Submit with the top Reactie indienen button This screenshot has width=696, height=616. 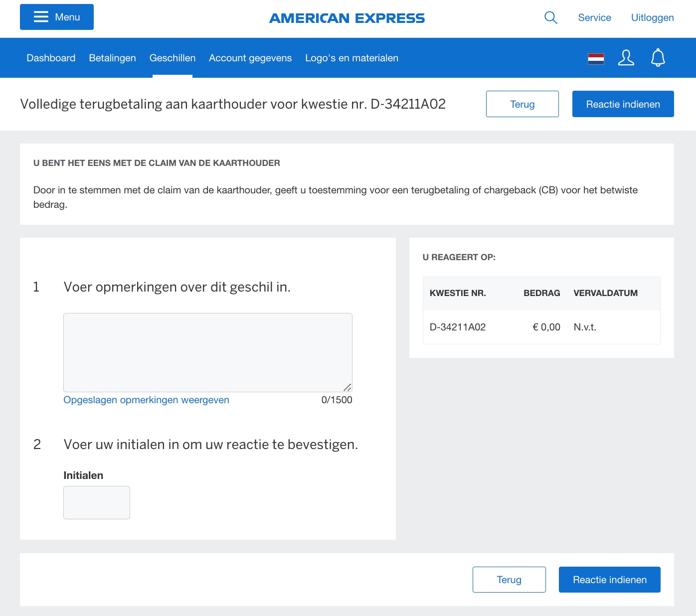[x=623, y=104]
